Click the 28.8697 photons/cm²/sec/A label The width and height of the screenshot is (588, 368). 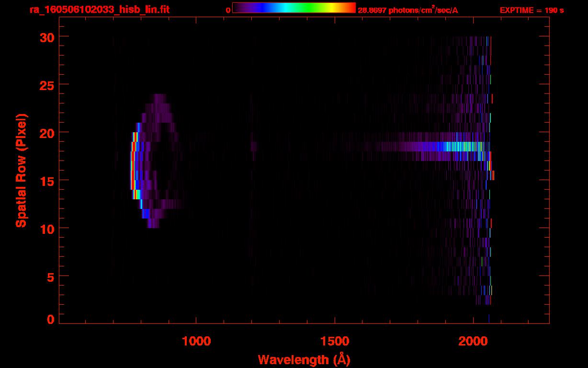click(x=408, y=10)
